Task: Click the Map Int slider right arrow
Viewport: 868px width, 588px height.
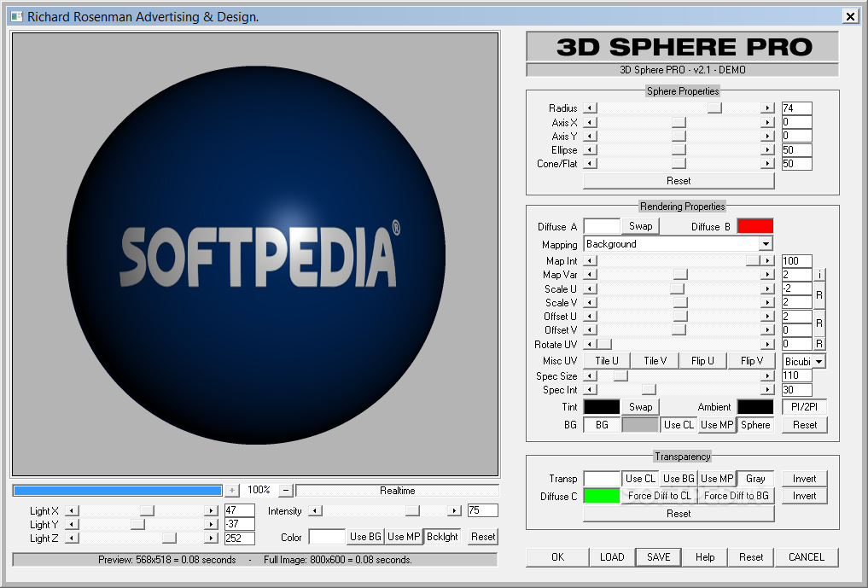Action: [x=767, y=260]
